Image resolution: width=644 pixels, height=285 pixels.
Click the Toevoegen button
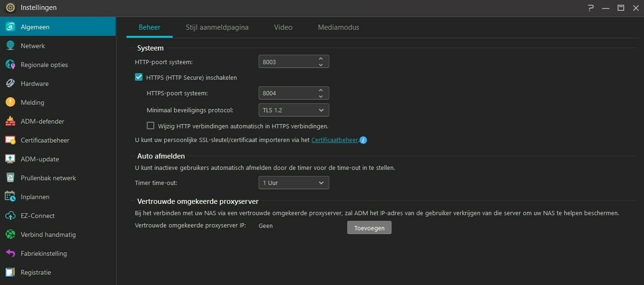click(x=369, y=228)
